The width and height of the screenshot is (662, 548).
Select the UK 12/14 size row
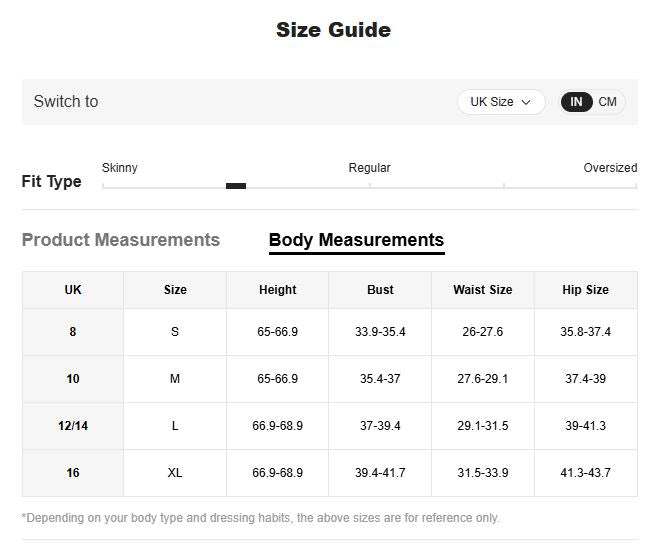[73, 426]
